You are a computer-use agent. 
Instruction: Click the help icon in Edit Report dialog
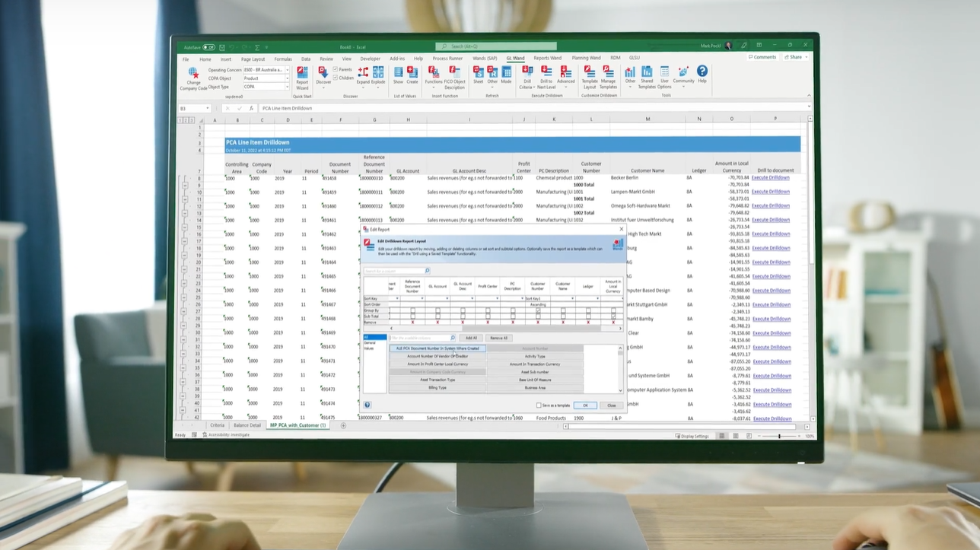point(367,405)
